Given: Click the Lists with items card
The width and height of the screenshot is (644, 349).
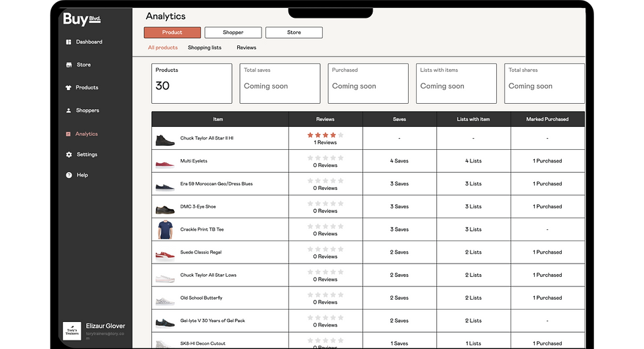Looking at the screenshot, I should 456,83.
